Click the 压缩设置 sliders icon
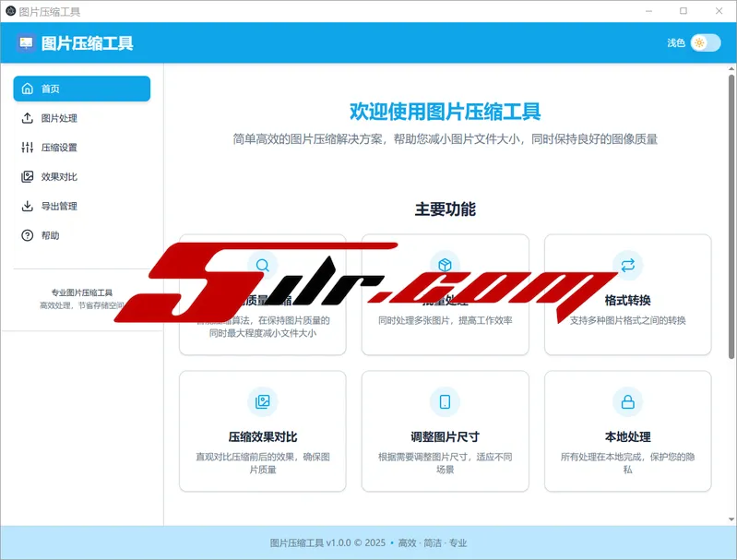Viewport: 737px width, 560px height. click(27, 148)
